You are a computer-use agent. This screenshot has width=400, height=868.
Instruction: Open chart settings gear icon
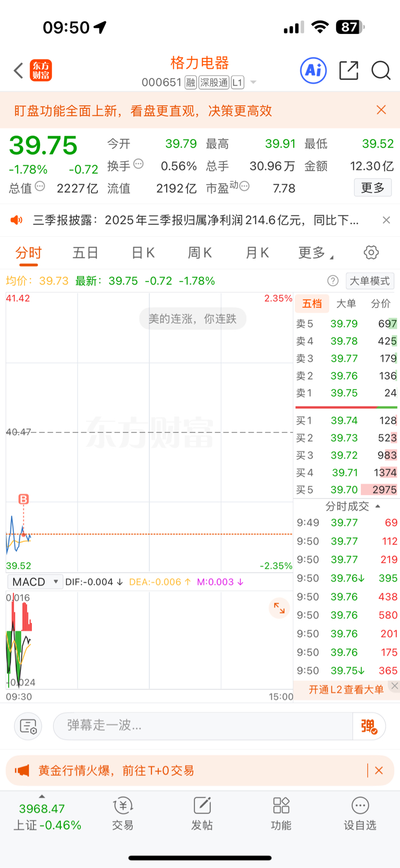click(371, 253)
